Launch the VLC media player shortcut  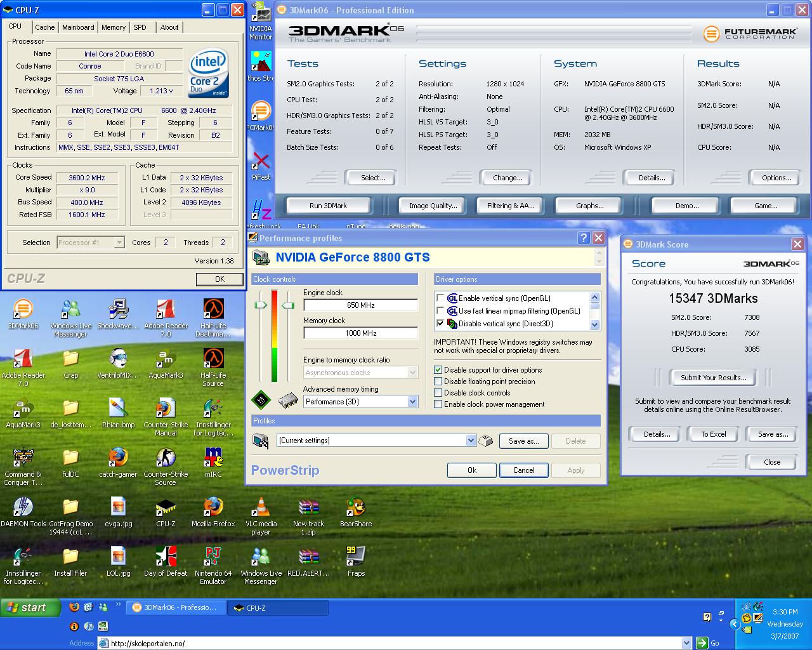(x=261, y=508)
